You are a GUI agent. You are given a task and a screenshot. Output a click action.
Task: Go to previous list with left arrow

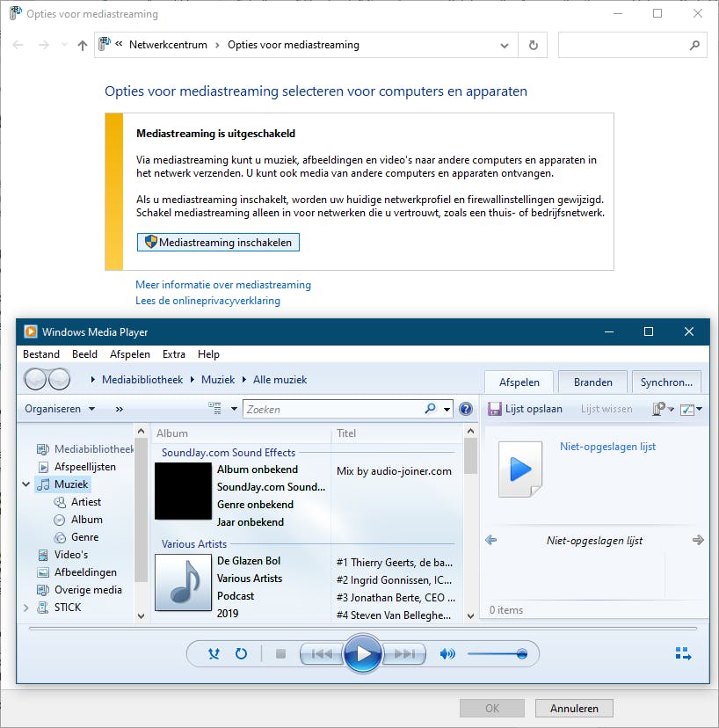(490, 540)
